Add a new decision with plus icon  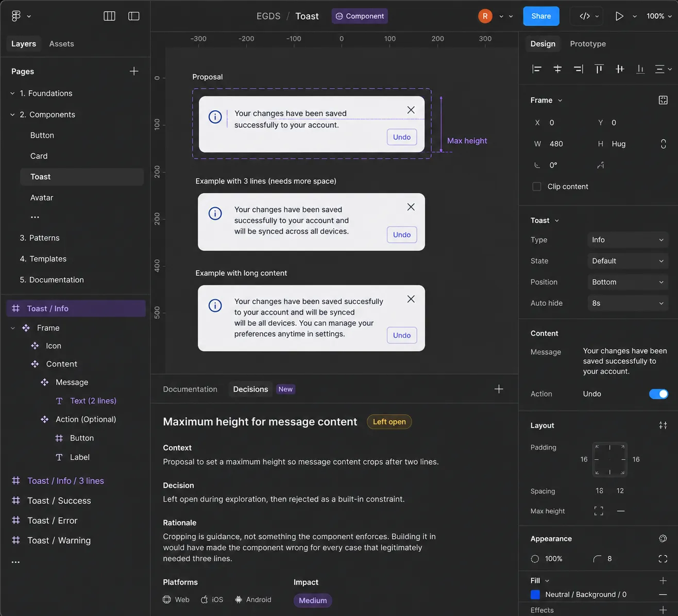(499, 389)
